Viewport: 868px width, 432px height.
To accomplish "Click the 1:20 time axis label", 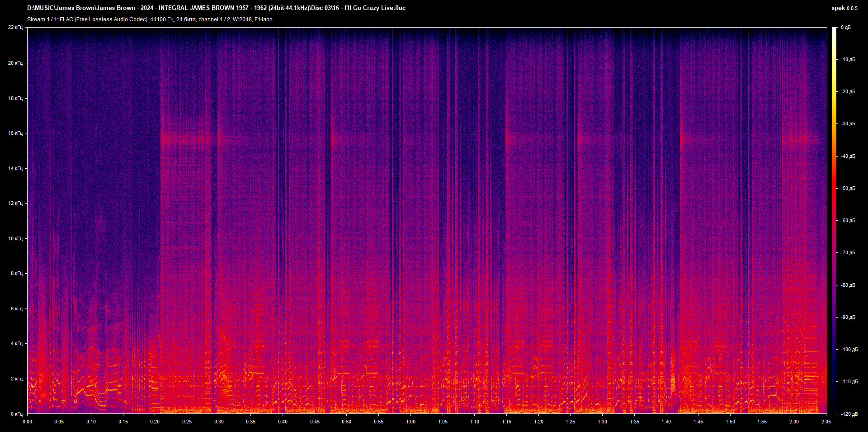I will pos(539,422).
